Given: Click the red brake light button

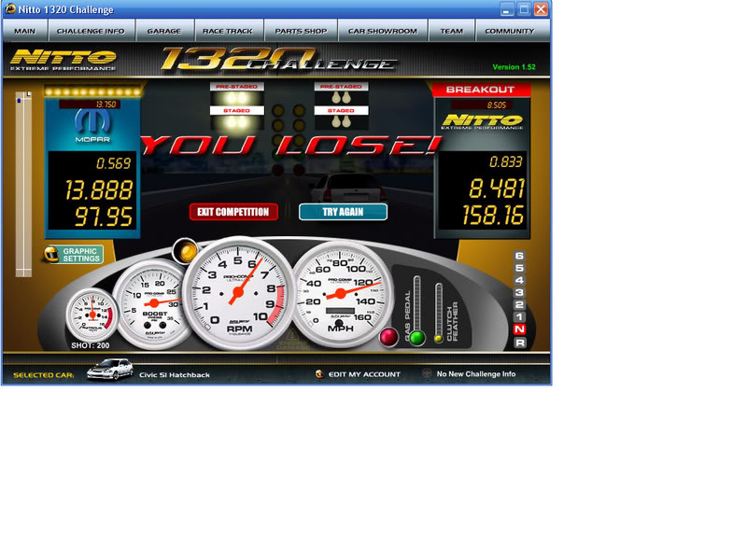Looking at the screenshot, I should tap(388, 337).
